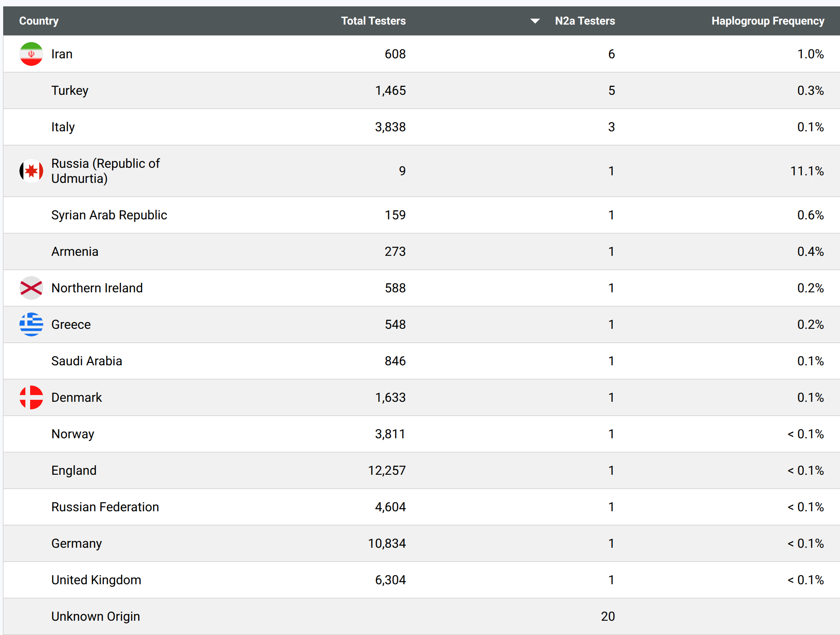Toggle sort arrow beside N2a Testers
This screenshot has height=635, width=840.
tap(535, 21)
